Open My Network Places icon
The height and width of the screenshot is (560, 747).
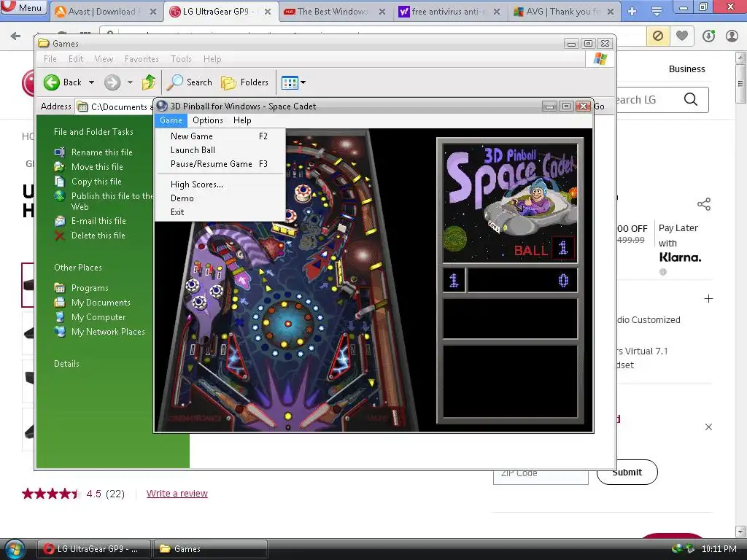point(60,332)
